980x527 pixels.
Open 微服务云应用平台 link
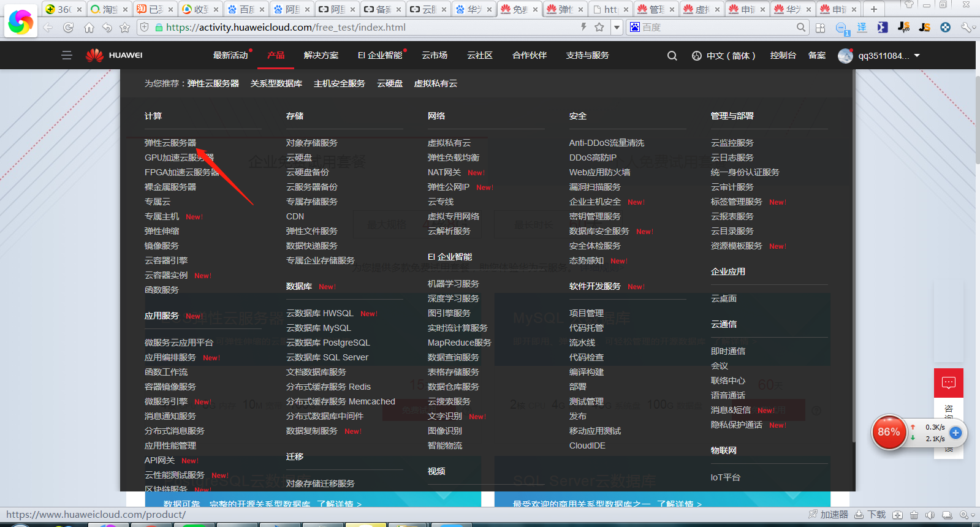coord(179,343)
